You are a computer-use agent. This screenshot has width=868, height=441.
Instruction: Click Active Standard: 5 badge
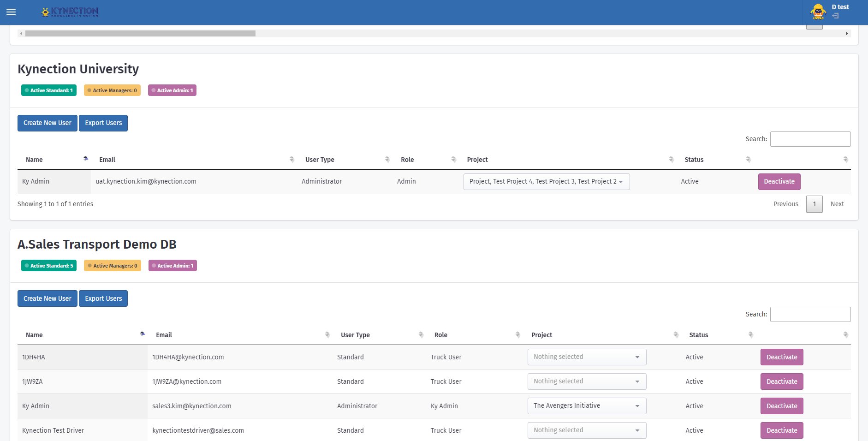point(49,266)
